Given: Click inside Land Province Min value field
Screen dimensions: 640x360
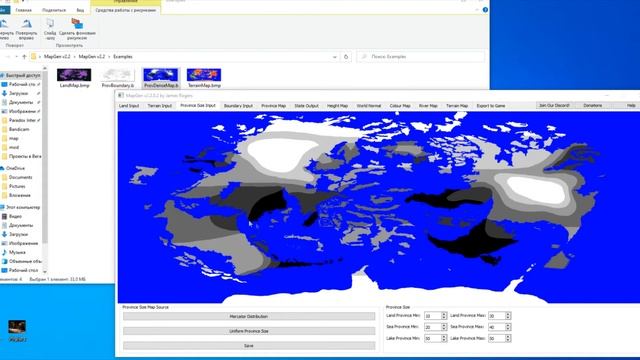Looking at the screenshot, I should coord(433,316).
